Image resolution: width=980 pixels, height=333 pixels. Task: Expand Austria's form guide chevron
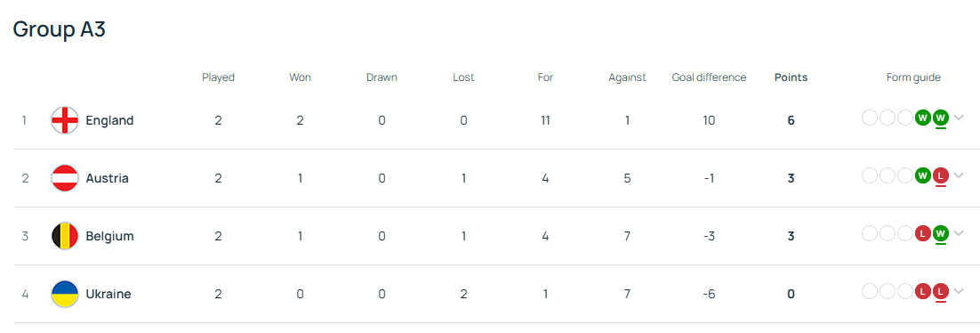960,176
